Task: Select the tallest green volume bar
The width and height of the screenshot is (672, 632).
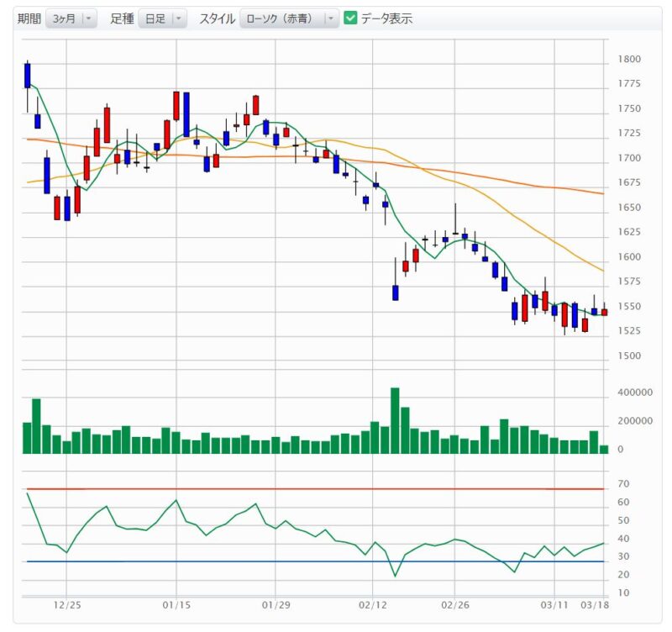Action: (395, 420)
